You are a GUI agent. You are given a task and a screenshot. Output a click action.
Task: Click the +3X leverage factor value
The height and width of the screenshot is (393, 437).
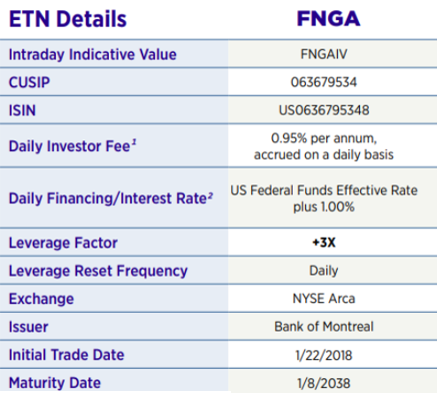pyautogui.click(x=324, y=242)
